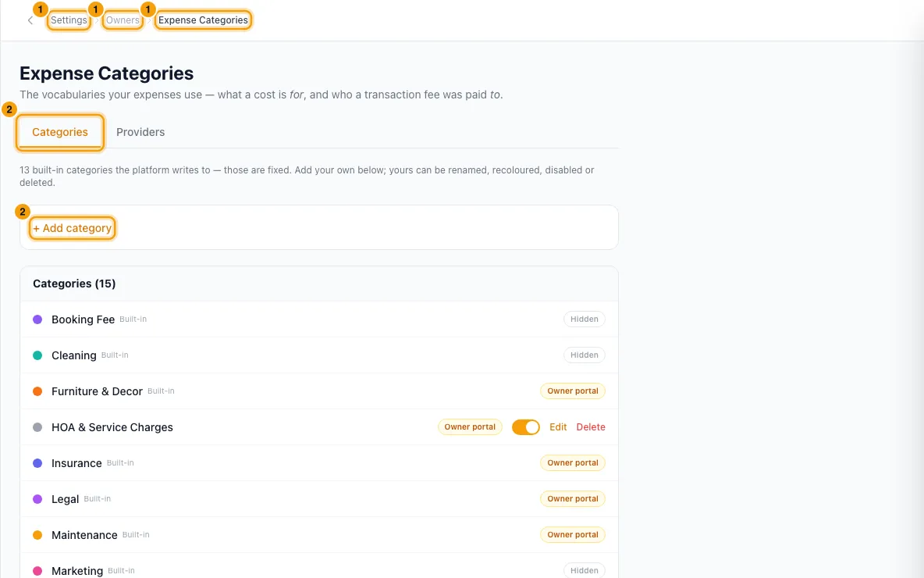This screenshot has height=578, width=924.
Task: Click the Booking Fee purple color dot
Action: pos(37,319)
